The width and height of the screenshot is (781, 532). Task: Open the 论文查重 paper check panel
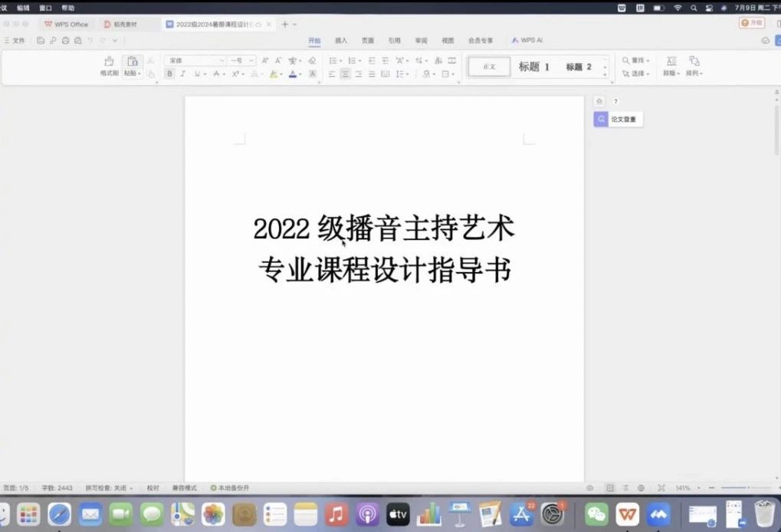coord(618,120)
